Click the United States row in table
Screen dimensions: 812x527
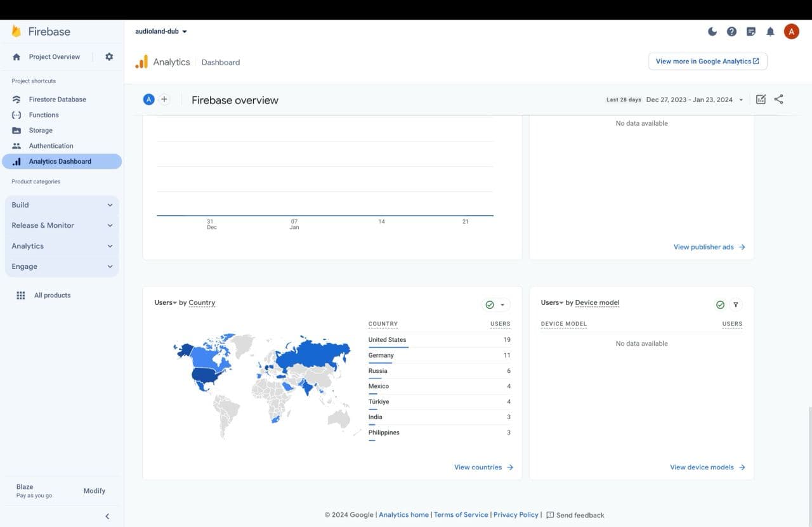tap(439, 340)
